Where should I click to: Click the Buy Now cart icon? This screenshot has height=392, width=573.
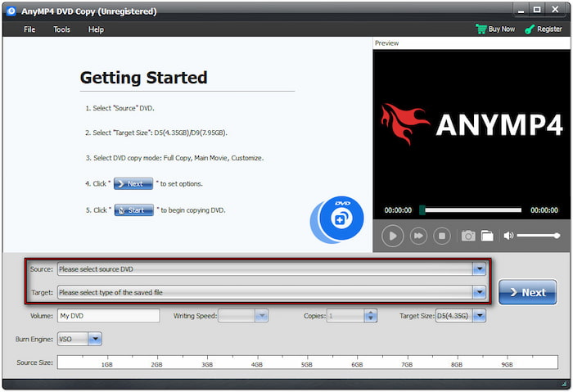[x=481, y=29]
